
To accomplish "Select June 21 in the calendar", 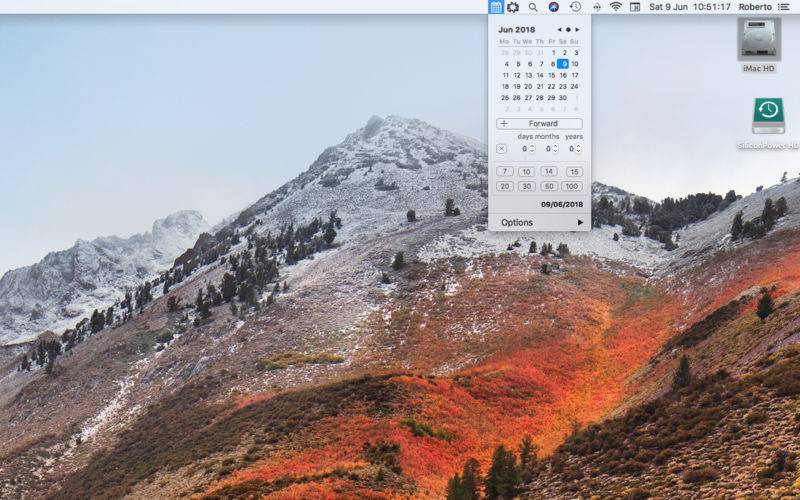I will click(540, 86).
